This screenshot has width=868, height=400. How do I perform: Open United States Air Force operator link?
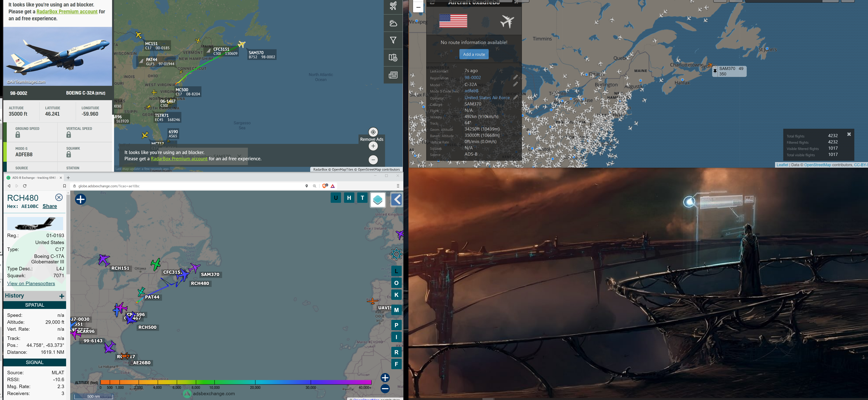click(x=487, y=98)
